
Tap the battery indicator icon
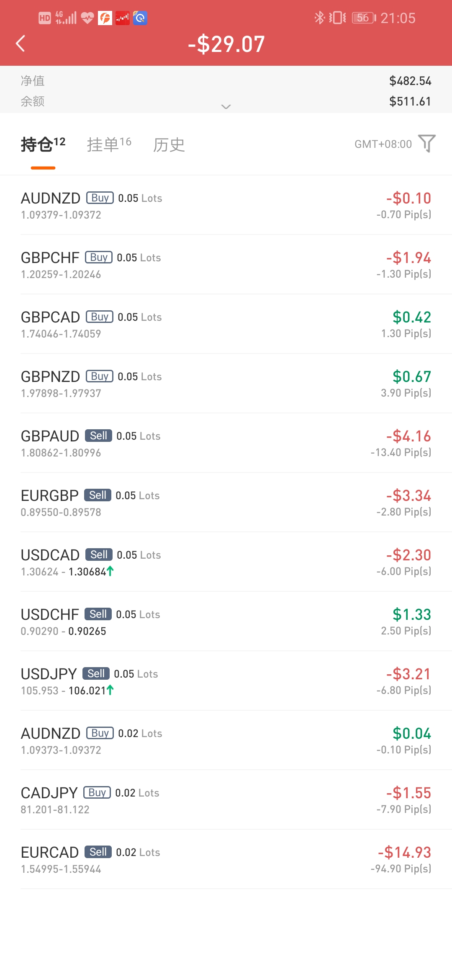(x=364, y=18)
